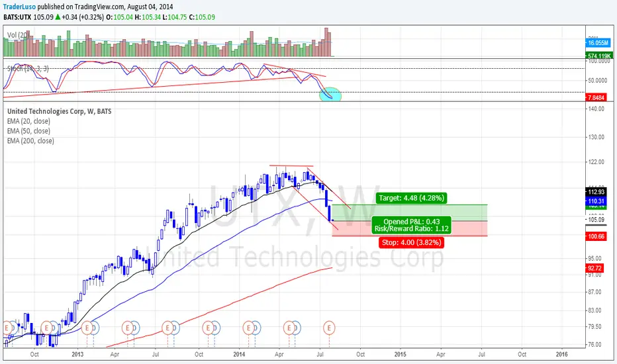Click the black 112.93 price label

point(596,192)
